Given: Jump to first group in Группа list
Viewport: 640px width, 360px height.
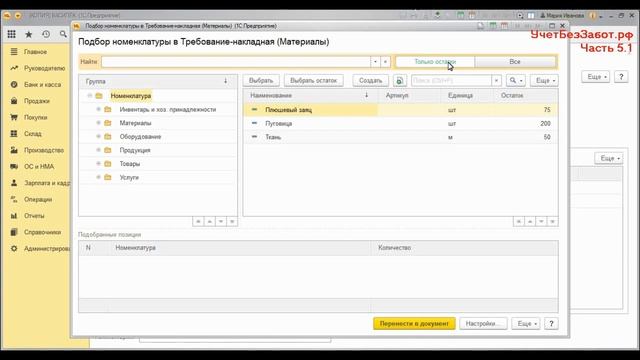Looking at the screenshot, I should [x=198, y=221].
